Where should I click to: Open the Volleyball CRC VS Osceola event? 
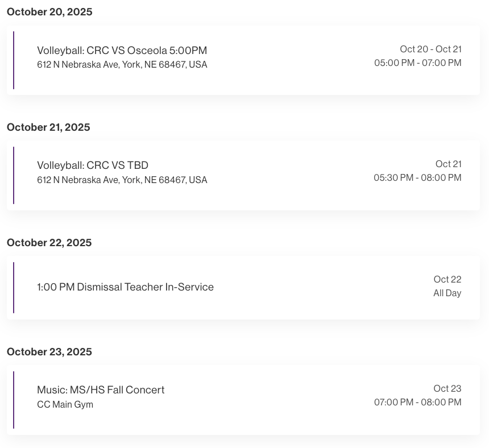pyautogui.click(x=122, y=51)
